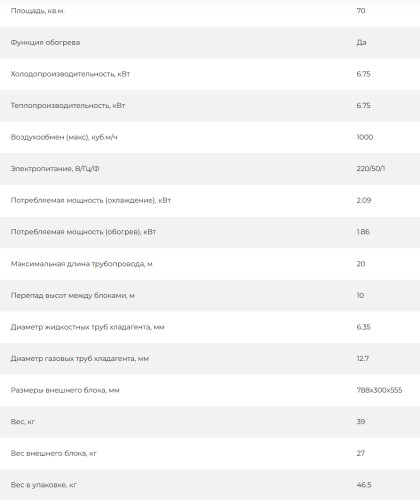Click the 220/50/1 power supply value
This screenshot has height=500, width=420.
click(371, 169)
